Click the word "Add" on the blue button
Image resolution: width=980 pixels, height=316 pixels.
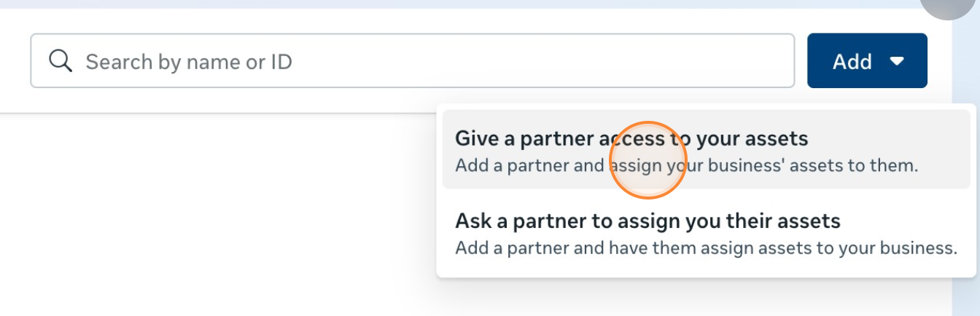(852, 62)
